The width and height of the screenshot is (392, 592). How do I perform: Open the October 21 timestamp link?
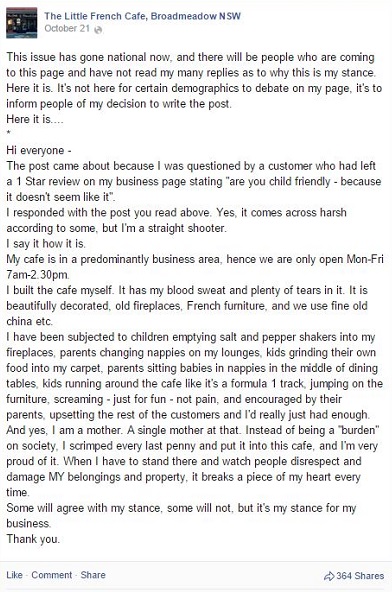pyautogui.click(x=67, y=28)
